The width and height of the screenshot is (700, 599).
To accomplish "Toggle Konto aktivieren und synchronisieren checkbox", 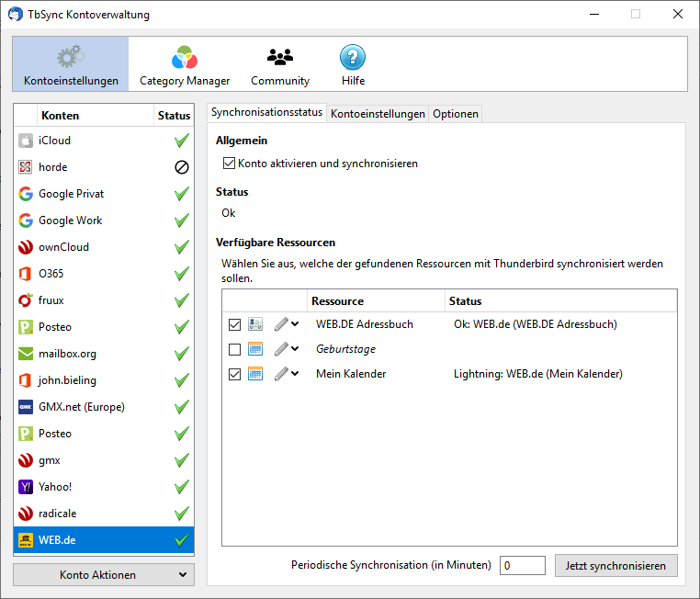I will [230, 164].
